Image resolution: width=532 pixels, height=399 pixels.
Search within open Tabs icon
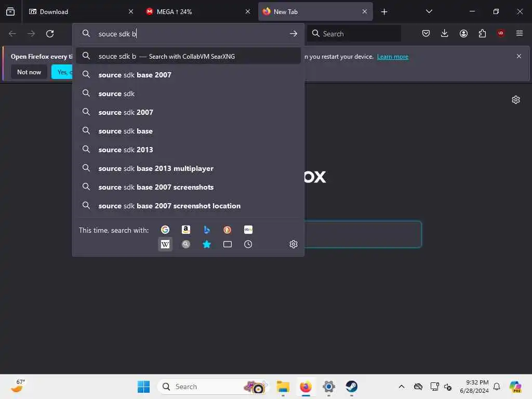pyautogui.click(x=228, y=244)
